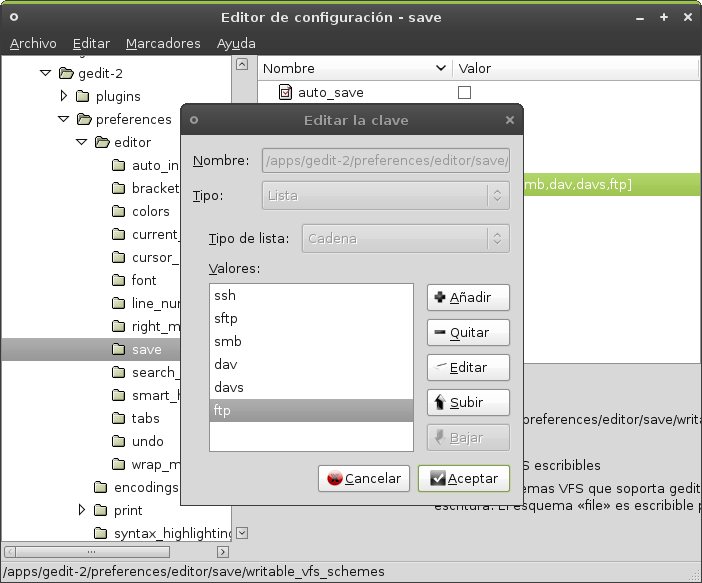Click the Añadir button
This screenshot has width=702, height=583.
(x=468, y=297)
